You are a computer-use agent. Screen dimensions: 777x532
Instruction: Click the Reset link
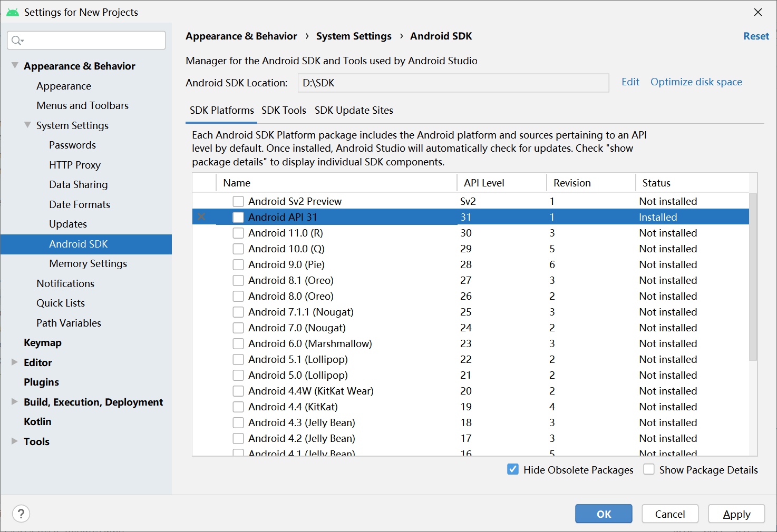756,36
